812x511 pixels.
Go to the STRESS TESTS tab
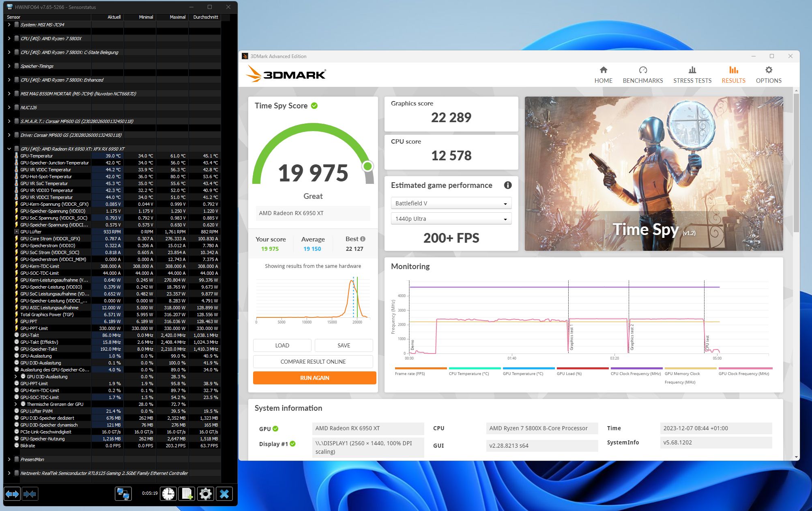[692, 75]
